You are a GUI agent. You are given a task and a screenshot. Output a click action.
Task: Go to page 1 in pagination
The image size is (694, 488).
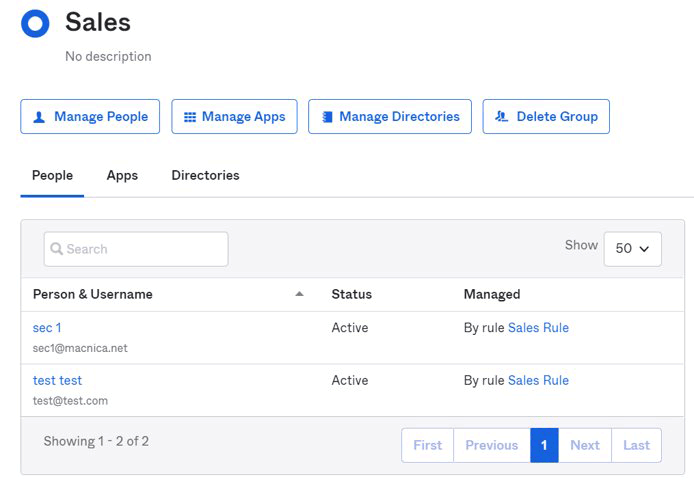point(544,445)
